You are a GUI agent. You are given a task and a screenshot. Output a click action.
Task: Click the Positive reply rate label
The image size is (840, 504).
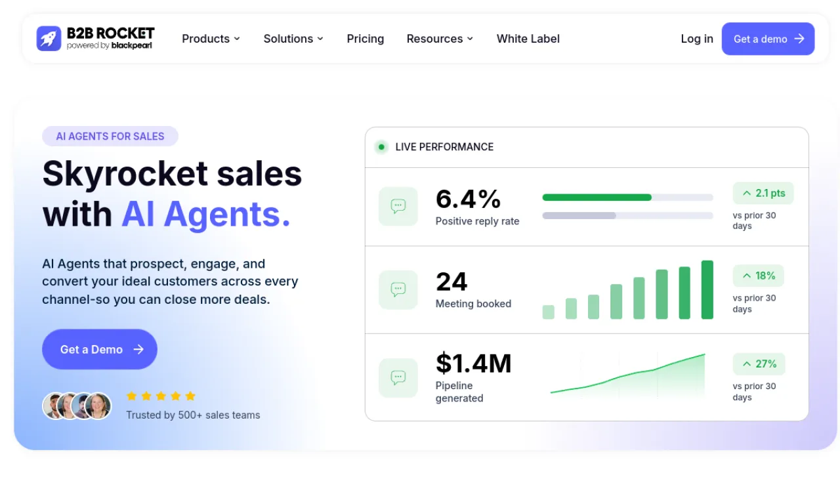point(477,221)
